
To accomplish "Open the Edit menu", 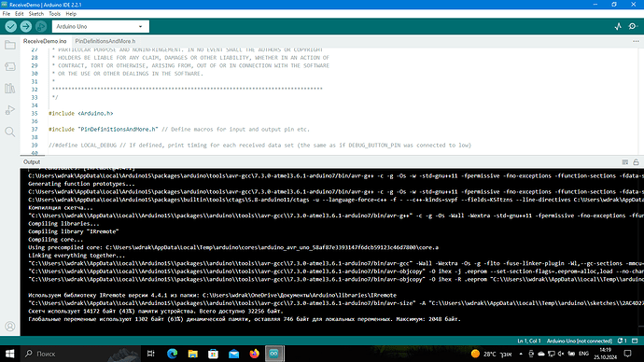I will (20, 14).
